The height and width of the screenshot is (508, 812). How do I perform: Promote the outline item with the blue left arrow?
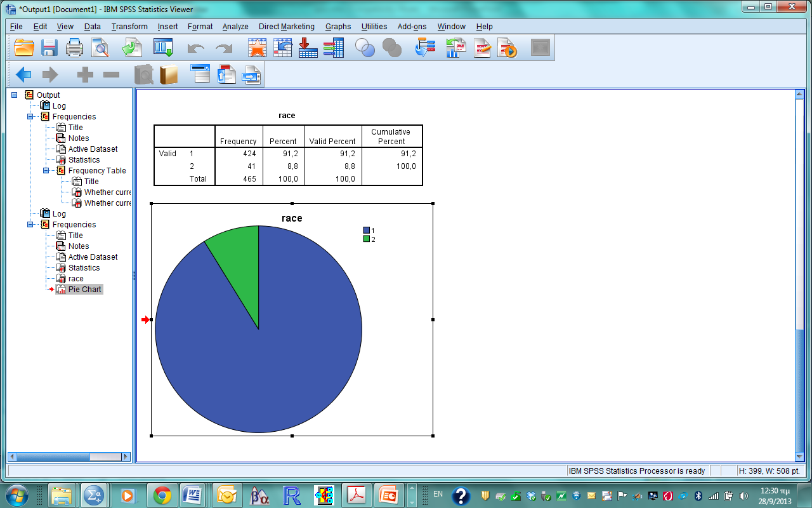(23, 75)
